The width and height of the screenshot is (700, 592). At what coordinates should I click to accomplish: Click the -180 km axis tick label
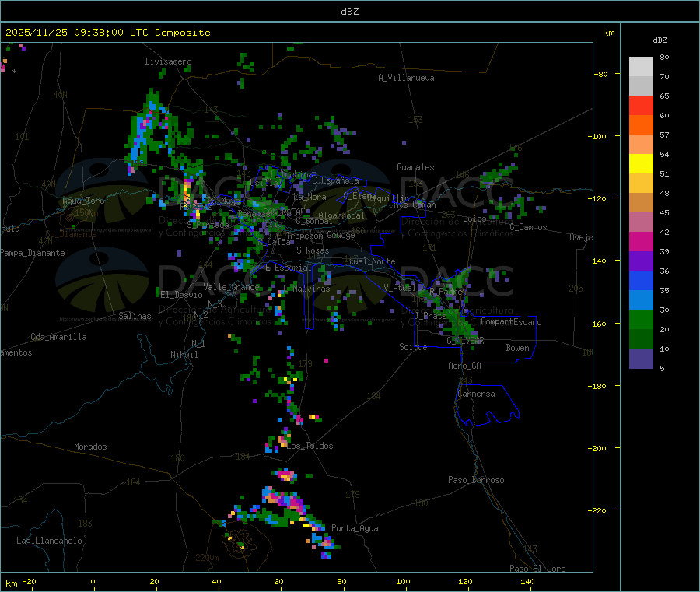coord(597,386)
